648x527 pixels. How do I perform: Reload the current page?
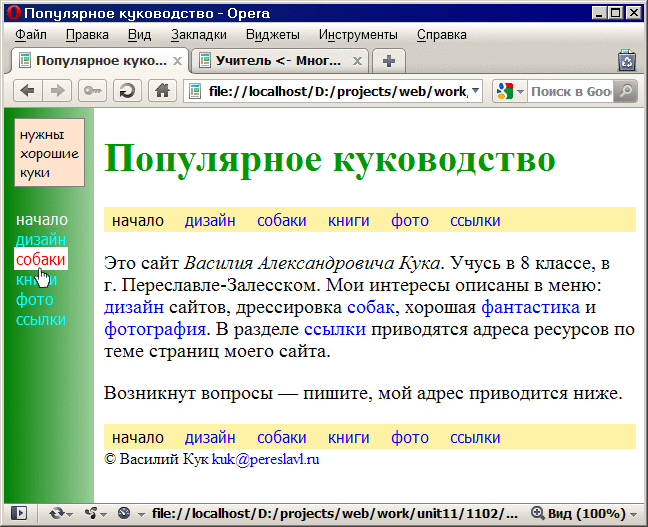click(x=127, y=91)
